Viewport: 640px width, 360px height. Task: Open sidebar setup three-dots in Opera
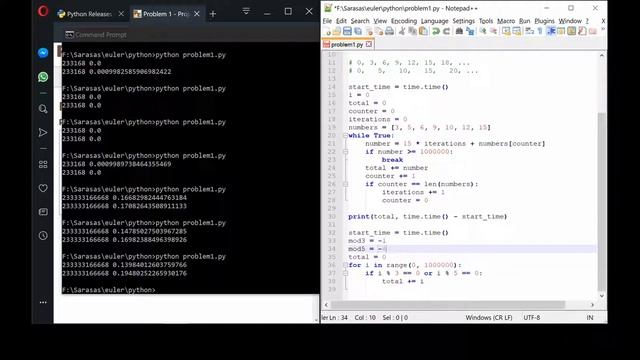click(43, 302)
